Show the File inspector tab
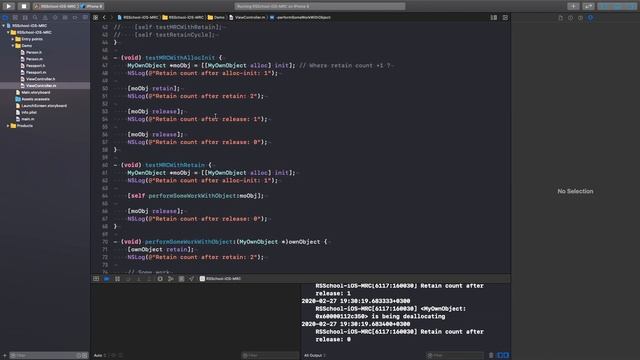 (560, 18)
